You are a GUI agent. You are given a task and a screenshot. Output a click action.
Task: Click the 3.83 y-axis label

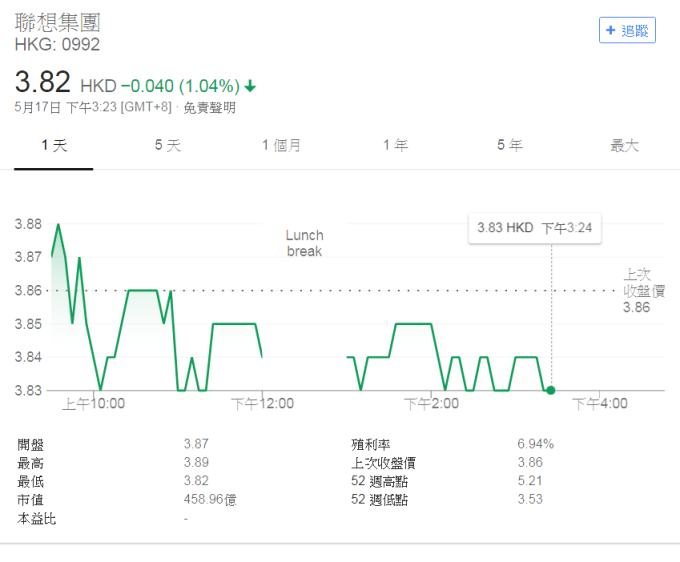coord(28,390)
